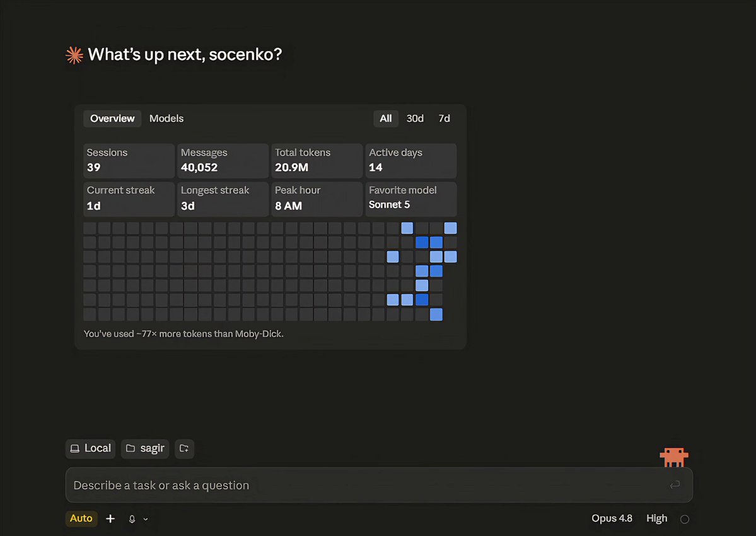Click the sagir folder button

point(145,448)
